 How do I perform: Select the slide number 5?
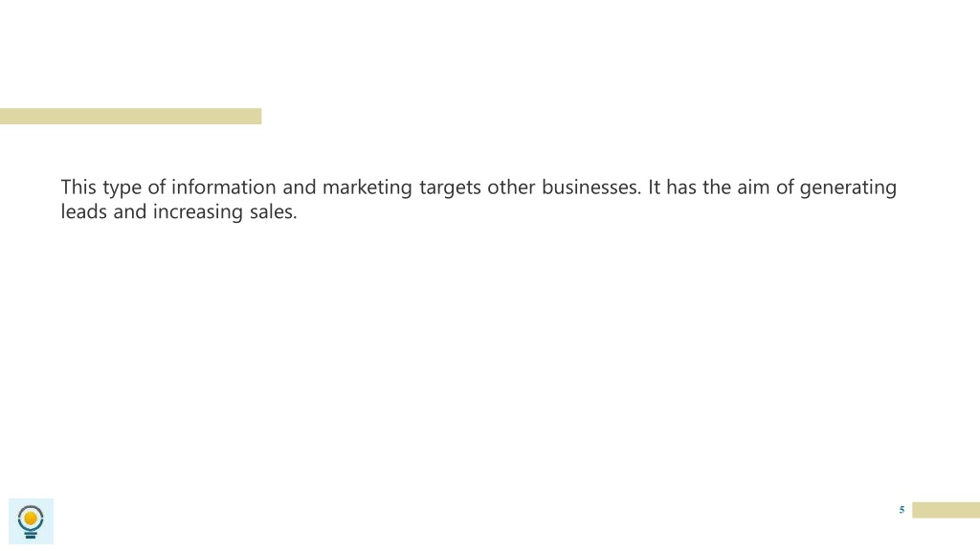click(902, 510)
